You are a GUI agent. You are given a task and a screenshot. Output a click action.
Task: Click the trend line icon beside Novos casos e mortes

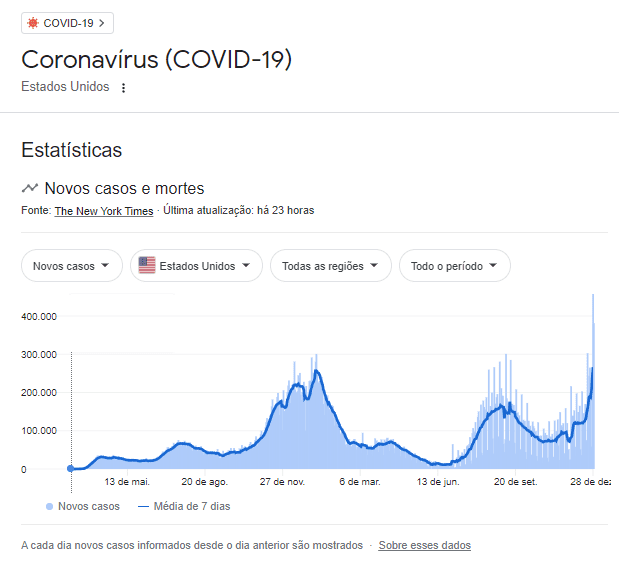tap(30, 188)
